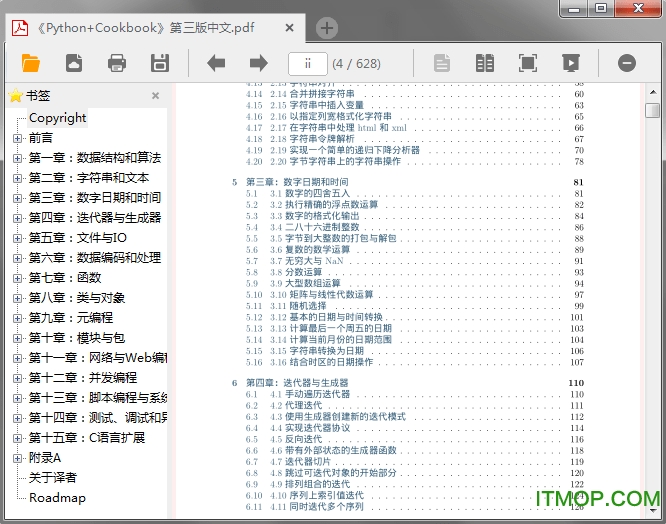Screen dimensions: 666x524
Task: Expand the 前言 bookmark
Action: pyautogui.click(x=17, y=138)
